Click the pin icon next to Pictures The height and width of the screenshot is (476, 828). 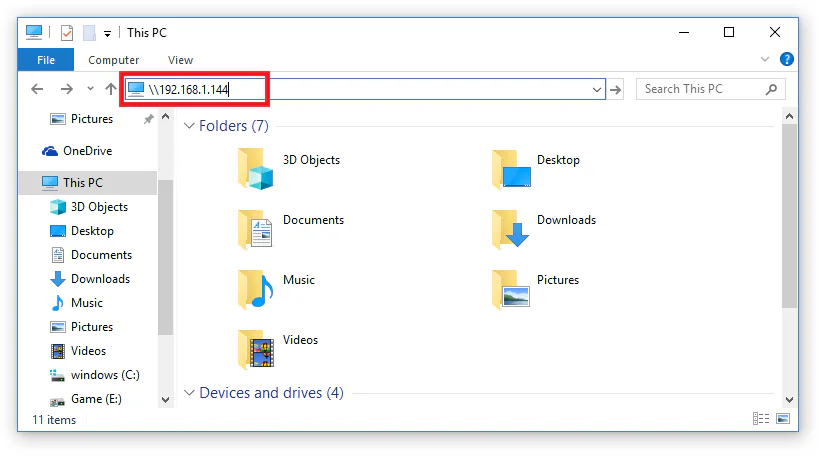148,119
